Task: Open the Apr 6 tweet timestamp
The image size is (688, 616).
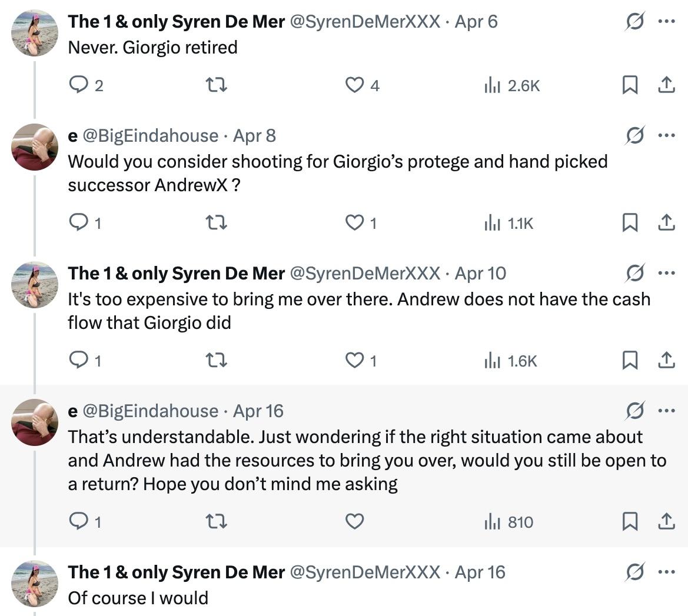Action: click(476, 21)
